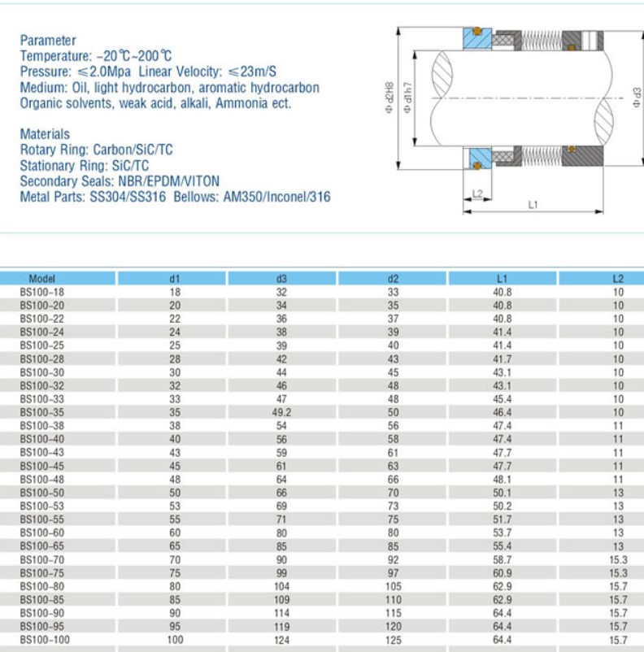The width and height of the screenshot is (644, 652).
Task: Select the d2 column header
Action: [x=394, y=279]
